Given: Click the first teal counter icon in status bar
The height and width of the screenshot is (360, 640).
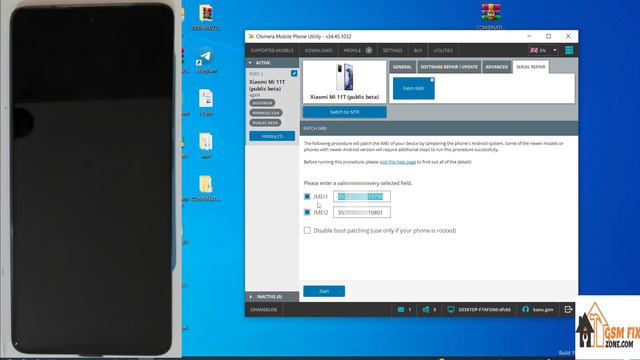Looking at the screenshot, I should [401, 309].
